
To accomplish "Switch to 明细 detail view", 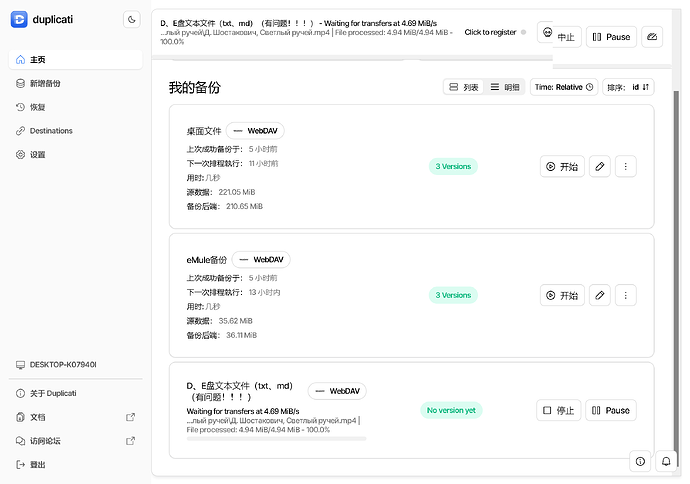I will (x=505, y=87).
